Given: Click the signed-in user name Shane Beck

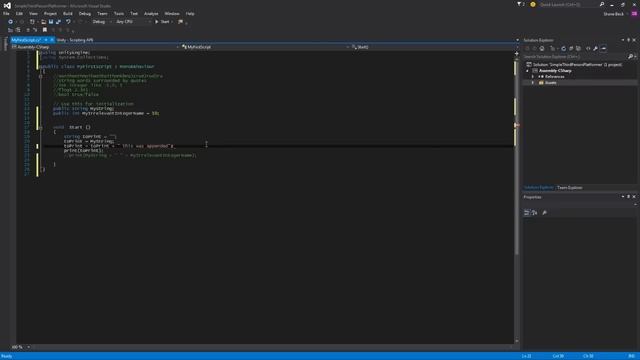Looking at the screenshot, I should (613, 14).
